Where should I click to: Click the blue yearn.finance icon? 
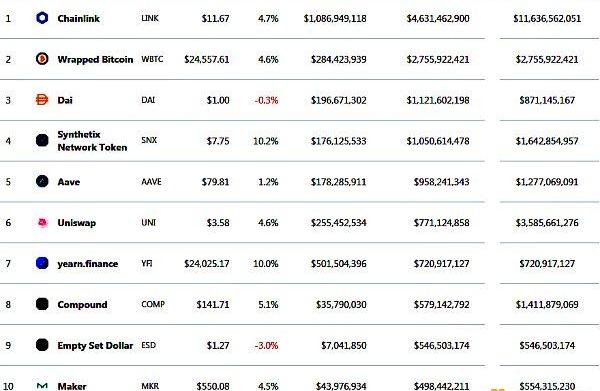pyautogui.click(x=42, y=263)
